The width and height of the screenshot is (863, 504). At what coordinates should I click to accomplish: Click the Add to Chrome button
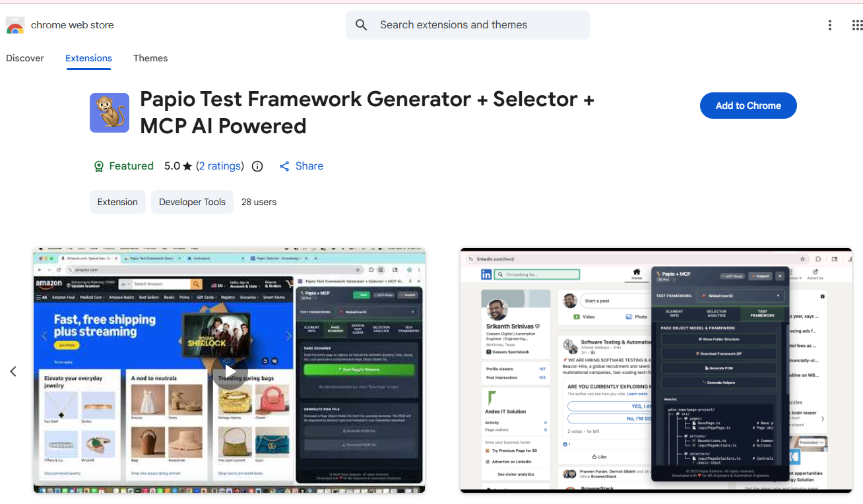tap(748, 106)
